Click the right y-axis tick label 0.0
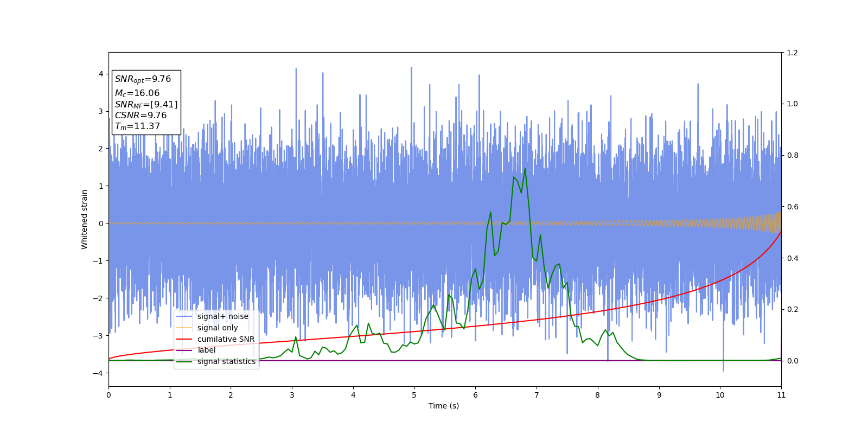Viewport: 868px width, 434px height. 792,361
